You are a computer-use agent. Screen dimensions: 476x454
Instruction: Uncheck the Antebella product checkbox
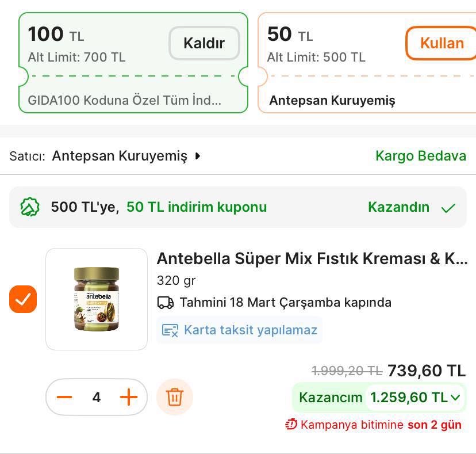pos(23,299)
